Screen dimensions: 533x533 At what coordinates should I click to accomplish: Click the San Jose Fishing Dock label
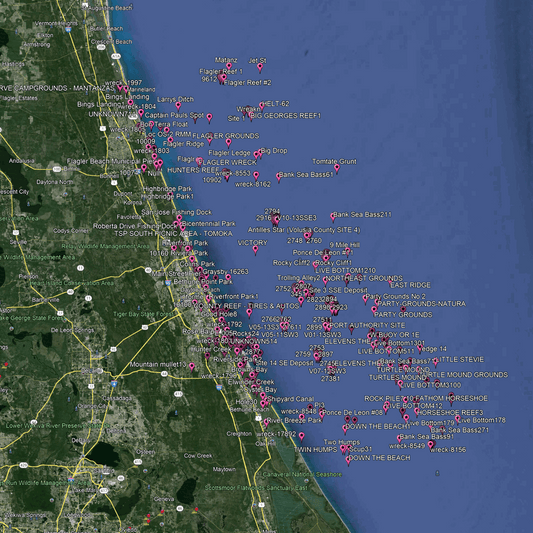(176, 212)
